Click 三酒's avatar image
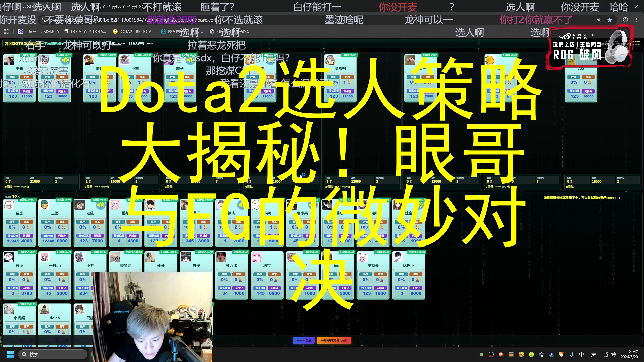Viewport: 644px width, 362px height. (x=44, y=205)
